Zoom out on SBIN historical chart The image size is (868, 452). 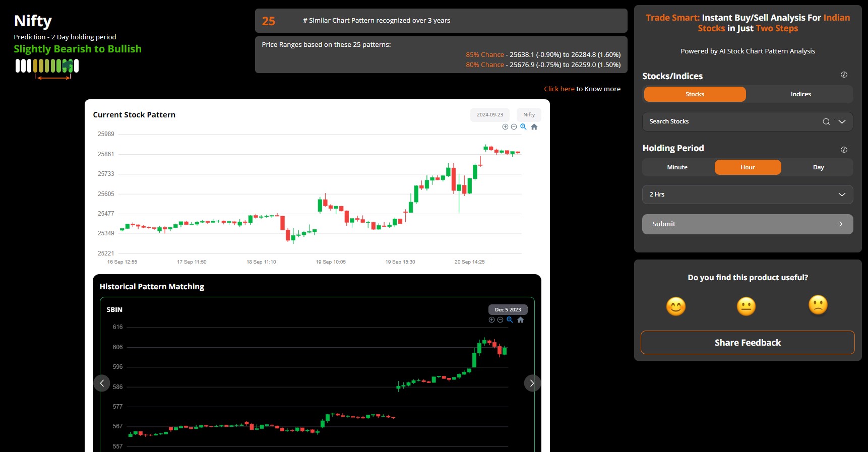(501, 320)
